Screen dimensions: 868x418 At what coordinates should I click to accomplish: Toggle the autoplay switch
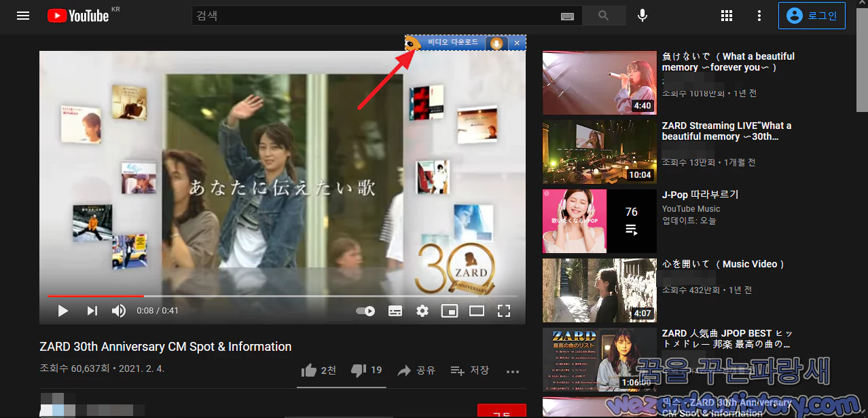pyautogui.click(x=365, y=311)
